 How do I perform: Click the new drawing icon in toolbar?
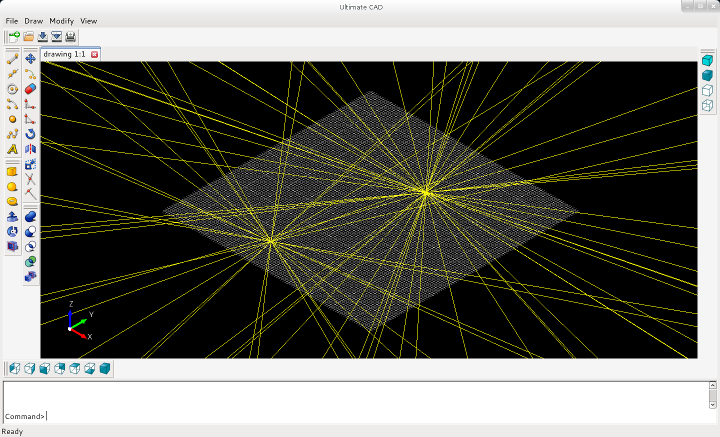[14, 37]
